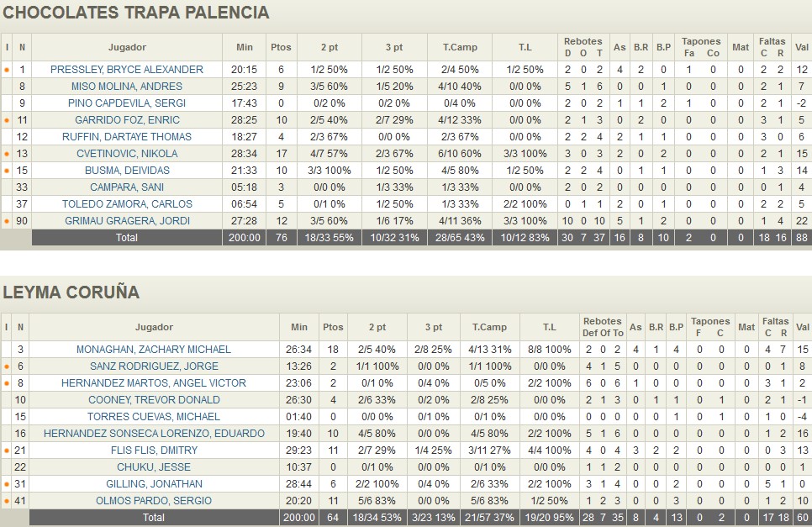Open player page for Miso Molina, Andres
This screenshot has height=527, width=812.
[x=127, y=87]
